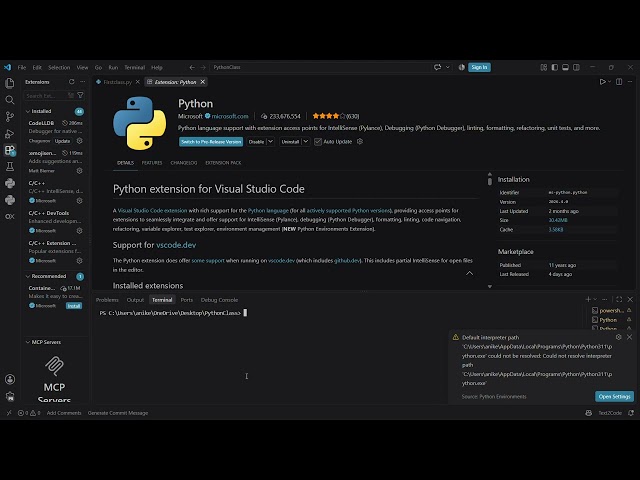The height and width of the screenshot is (480, 640).
Task: Open the vscode.dev heading link
Action: coord(176,245)
